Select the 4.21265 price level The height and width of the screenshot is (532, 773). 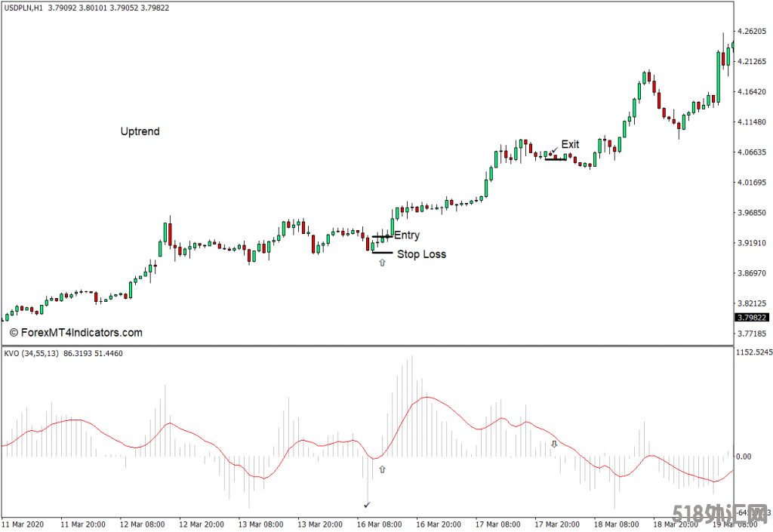(752, 62)
